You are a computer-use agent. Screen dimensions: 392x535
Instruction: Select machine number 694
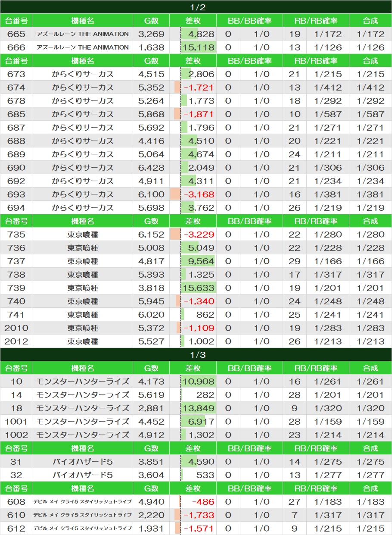[x=16, y=208]
